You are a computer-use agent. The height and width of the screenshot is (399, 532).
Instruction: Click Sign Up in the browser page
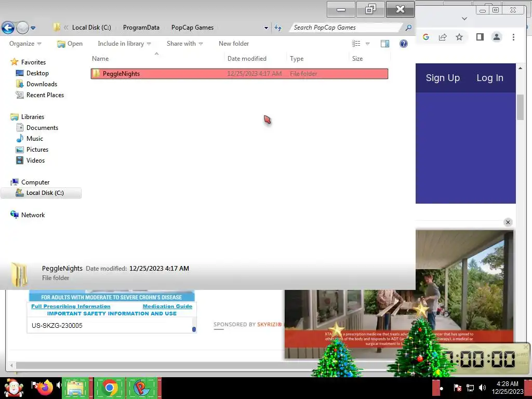pos(443,78)
